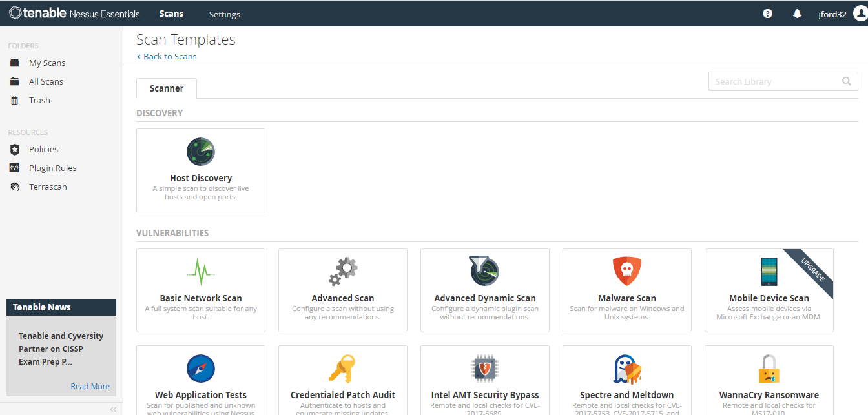Image resolution: width=868 pixels, height=415 pixels.
Task: Open the Credentialed Patch Audit template
Action: click(342, 381)
